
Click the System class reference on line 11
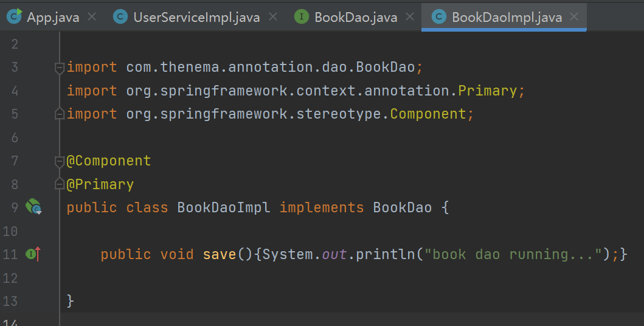pos(288,255)
